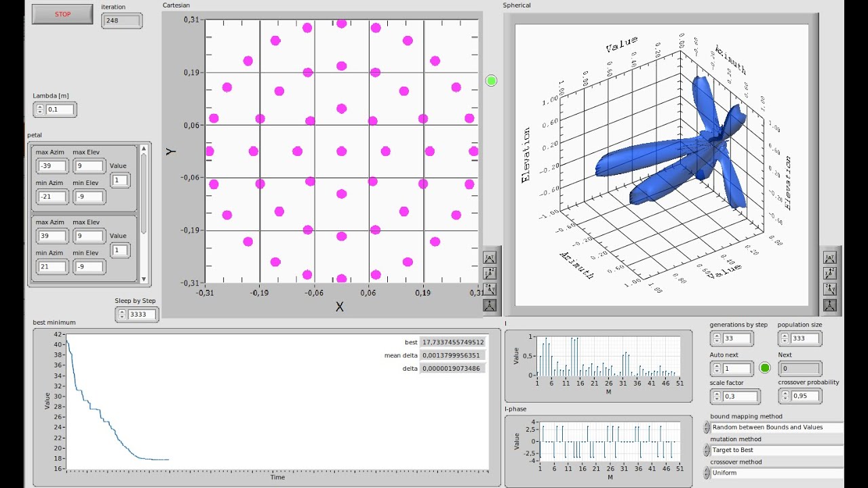The image size is (868, 488).
Task: Click the Auto next stepper arrows
Action: click(x=717, y=369)
